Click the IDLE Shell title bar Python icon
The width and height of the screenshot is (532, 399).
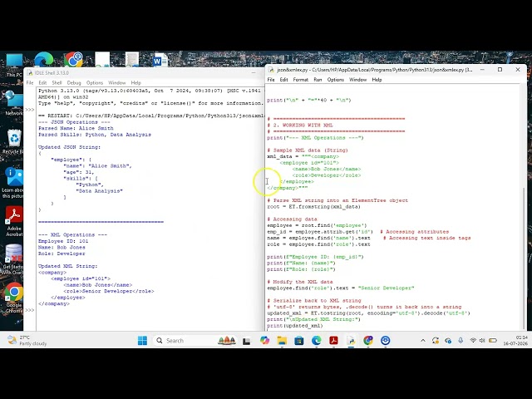coord(30,73)
